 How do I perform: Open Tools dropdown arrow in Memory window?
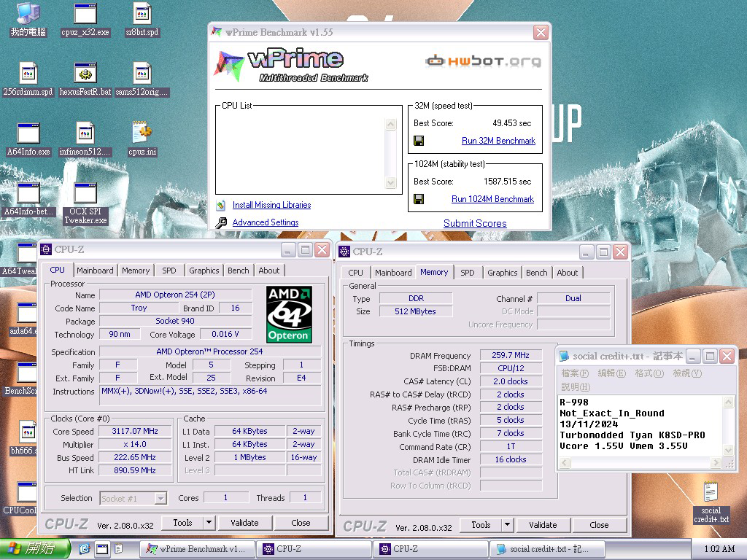coord(508,525)
